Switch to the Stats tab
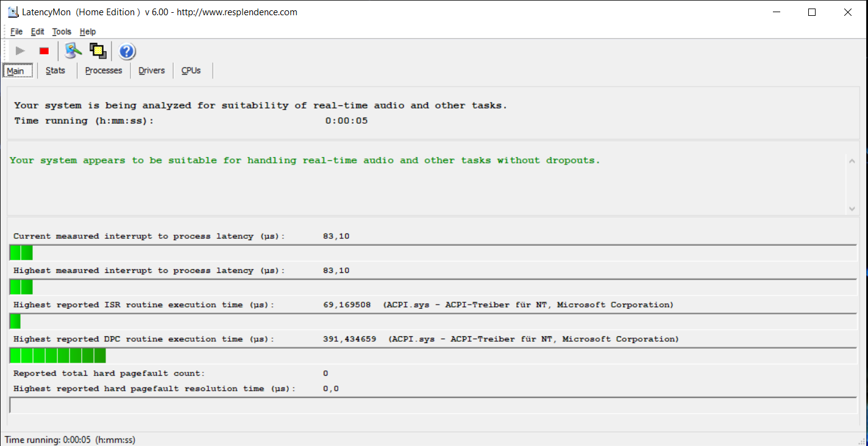 click(x=55, y=71)
